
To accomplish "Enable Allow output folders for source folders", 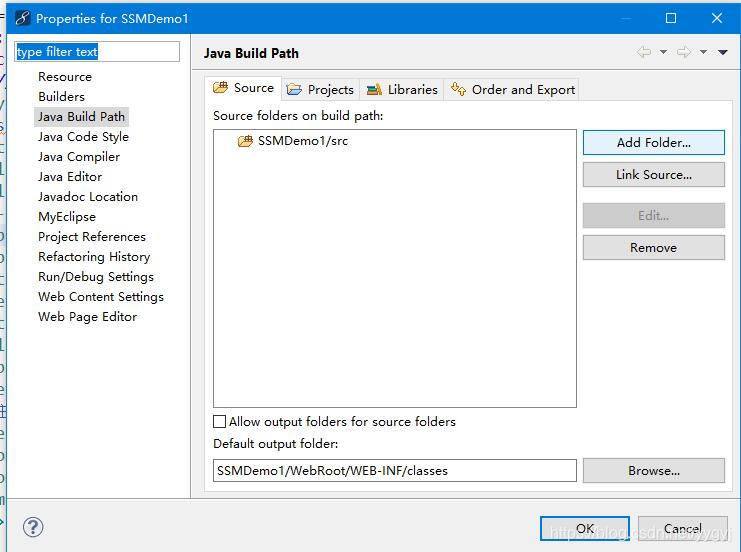I will click(x=219, y=422).
